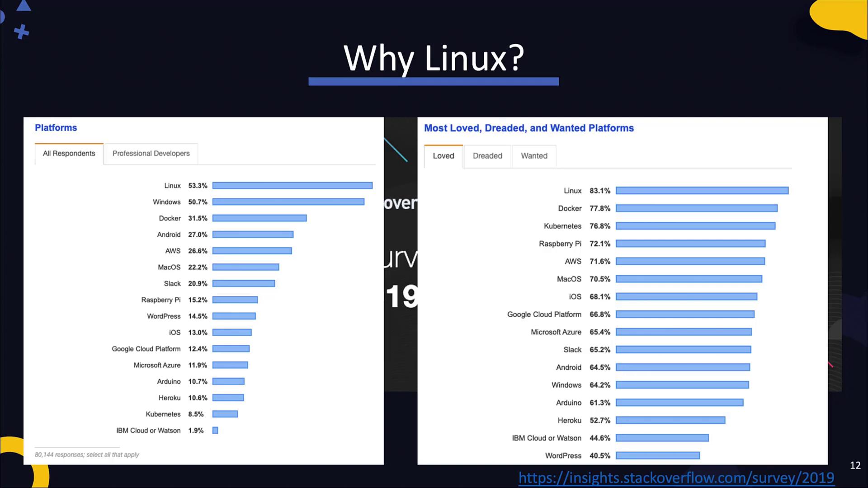The height and width of the screenshot is (488, 868).
Task: Select the Professional Developers tab
Action: (x=151, y=153)
